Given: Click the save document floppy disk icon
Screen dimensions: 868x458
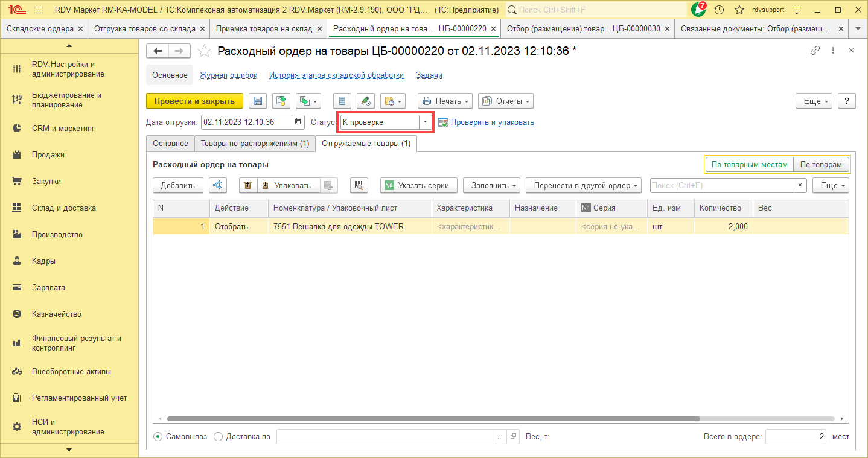Looking at the screenshot, I should (x=258, y=101).
